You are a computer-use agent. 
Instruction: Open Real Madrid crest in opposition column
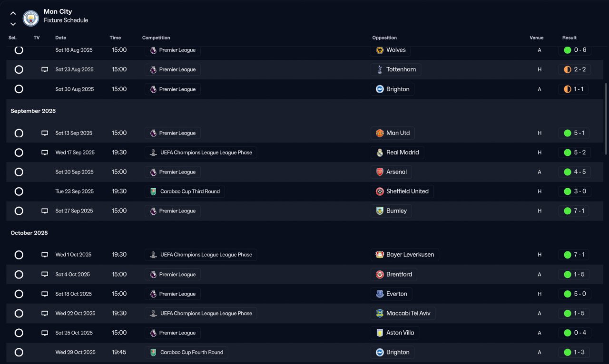pos(380,153)
